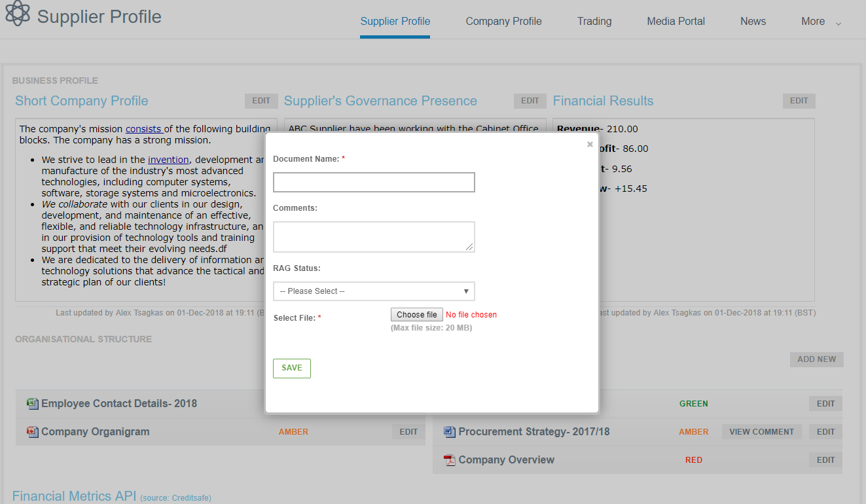This screenshot has height=504, width=866.
Task: Close the upload dialog with the X icon
Action: point(589,144)
